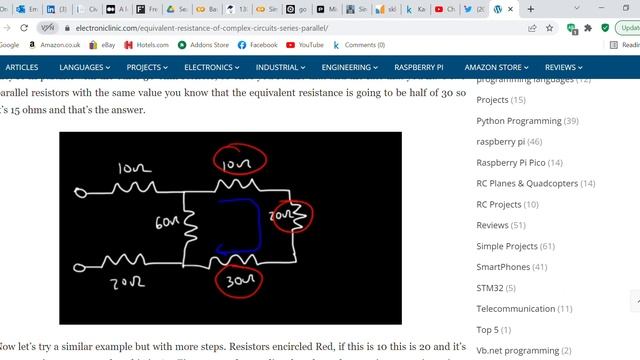Expand the ELECTRONICS dropdown menu
Image resolution: width=640 pixels, height=360 pixels.
click(211, 67)
